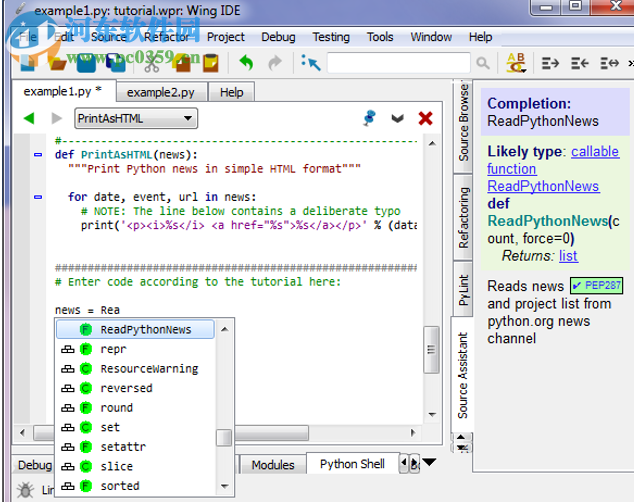This screenshot has height=502, width=634.
Task: Click the Indent lines toolbar icon
Action: click(x=550, y=63)
